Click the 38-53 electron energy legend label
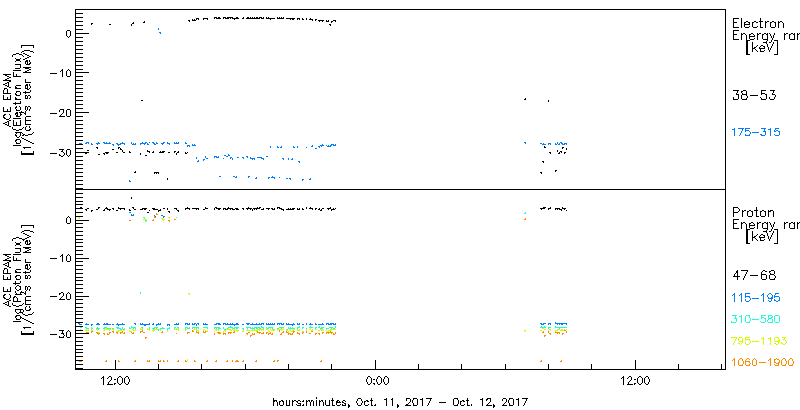800x410 pixels. [x=754, y=95]
